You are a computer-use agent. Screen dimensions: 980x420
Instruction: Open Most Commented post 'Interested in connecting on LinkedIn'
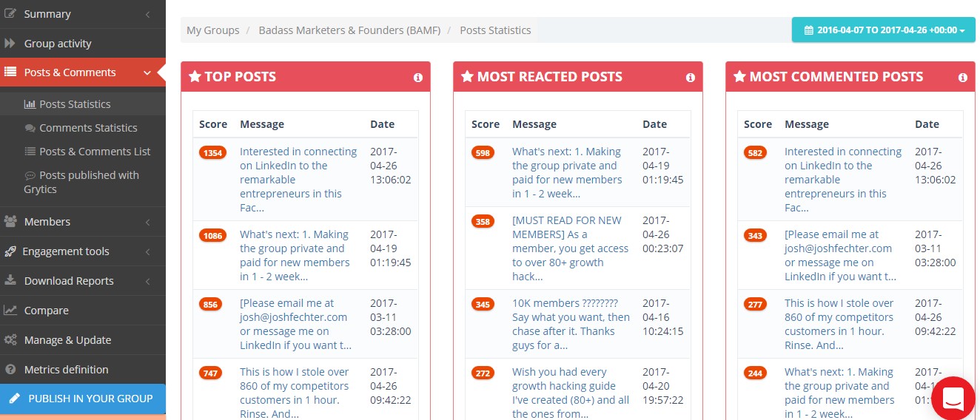coord(844,180)
